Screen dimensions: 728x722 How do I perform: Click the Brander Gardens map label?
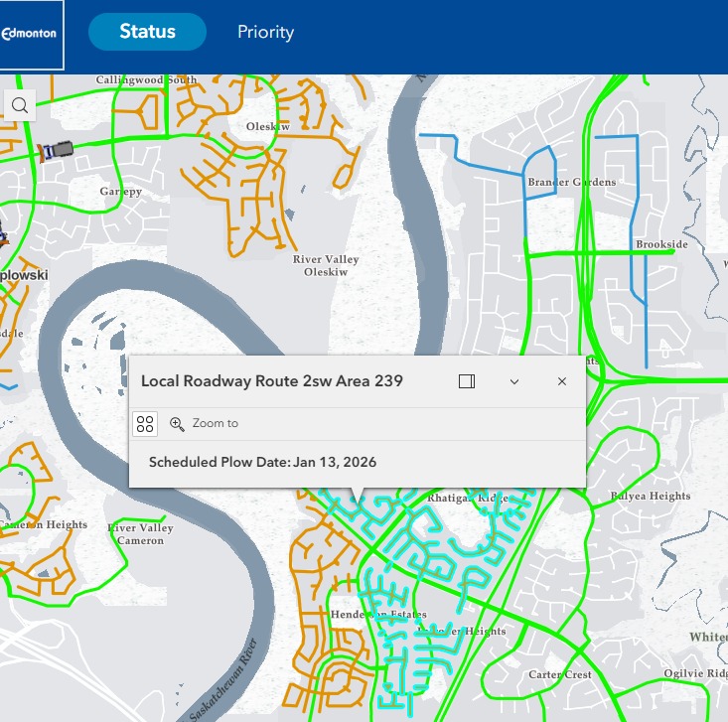click(x=571, y=182)
